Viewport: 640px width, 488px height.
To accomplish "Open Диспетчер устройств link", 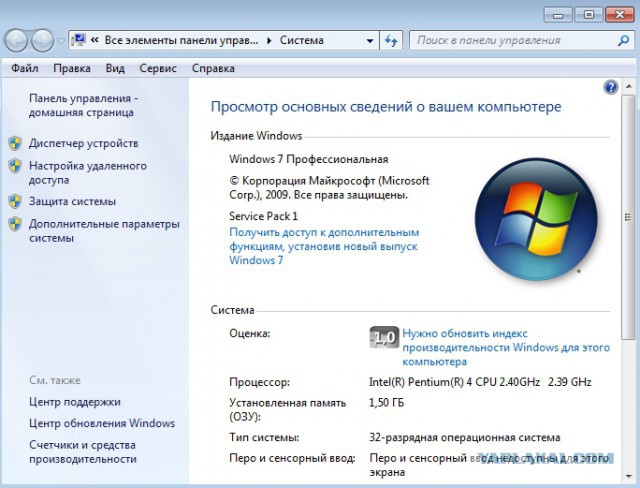I will [84, 143].
